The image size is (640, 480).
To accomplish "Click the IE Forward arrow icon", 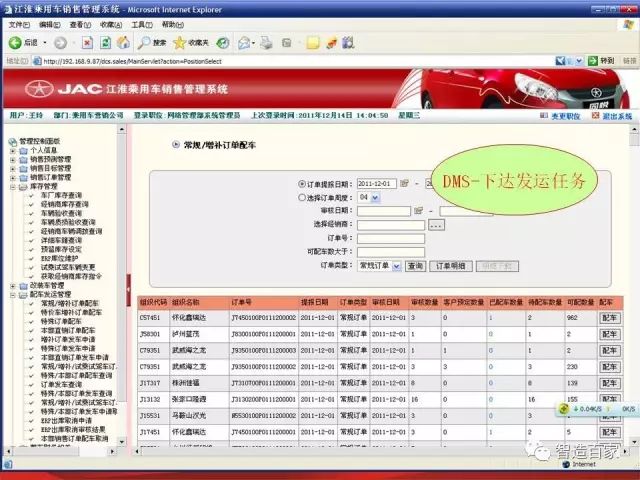I will (x=60, y=42).
